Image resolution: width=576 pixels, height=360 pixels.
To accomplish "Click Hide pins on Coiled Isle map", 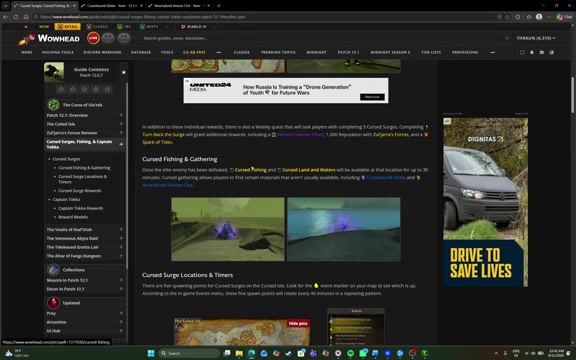I will pos(298,323).
